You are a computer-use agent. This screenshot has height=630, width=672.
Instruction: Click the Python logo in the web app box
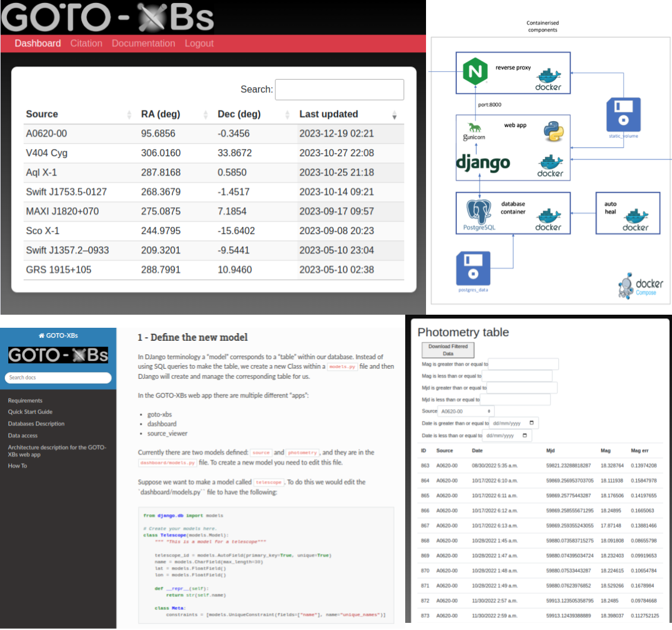tap(553, 131)
